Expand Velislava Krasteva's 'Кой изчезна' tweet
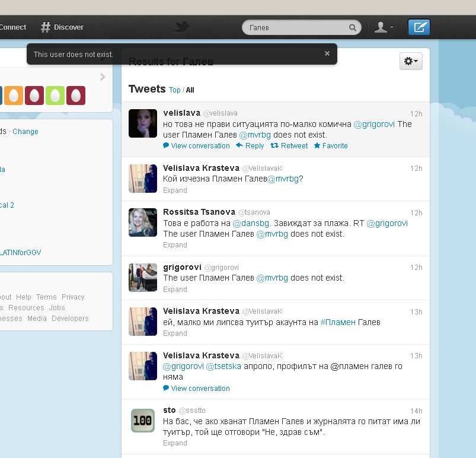The height and width of the screenshot is (458, 476). (175, 190)
